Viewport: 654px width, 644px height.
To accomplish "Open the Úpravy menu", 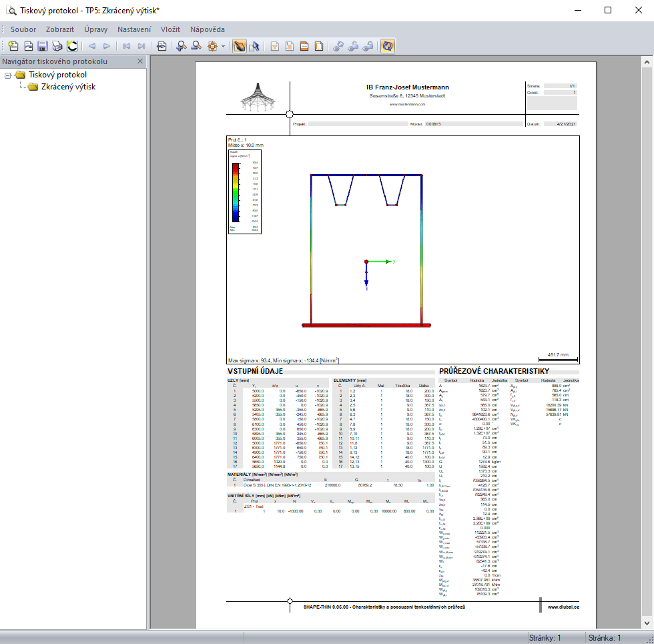I will (x=96, y=29).
